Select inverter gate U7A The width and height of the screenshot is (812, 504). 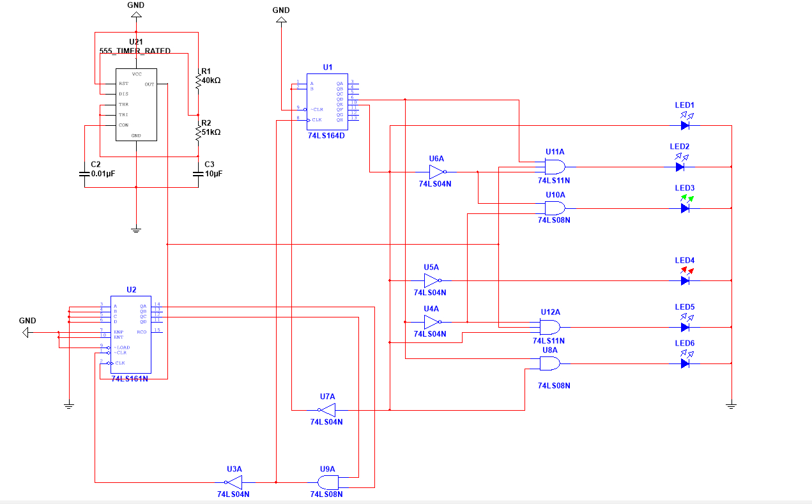327,409
